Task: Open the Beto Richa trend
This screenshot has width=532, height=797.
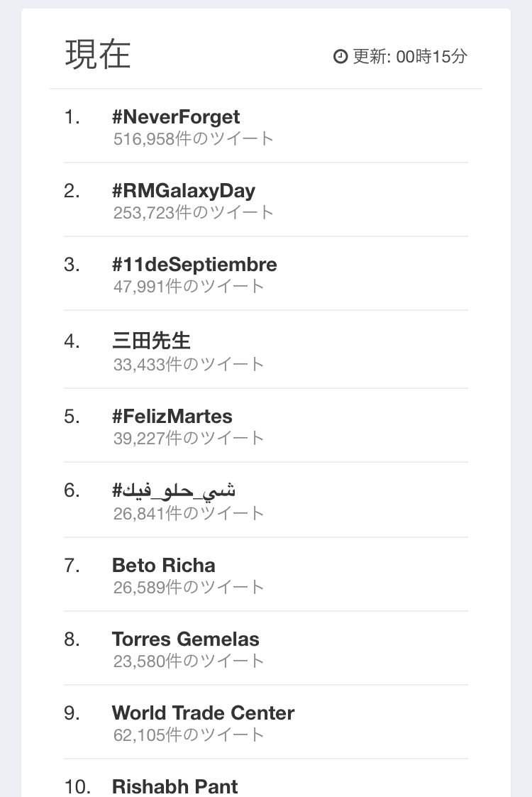Action: click(x=164, y=566)
